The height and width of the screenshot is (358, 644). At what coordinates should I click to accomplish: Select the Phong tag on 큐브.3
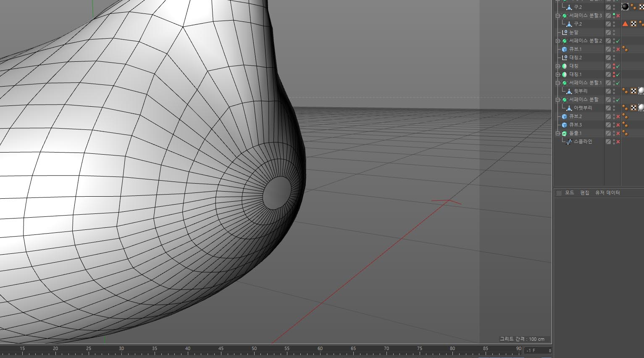pos(625,125)
